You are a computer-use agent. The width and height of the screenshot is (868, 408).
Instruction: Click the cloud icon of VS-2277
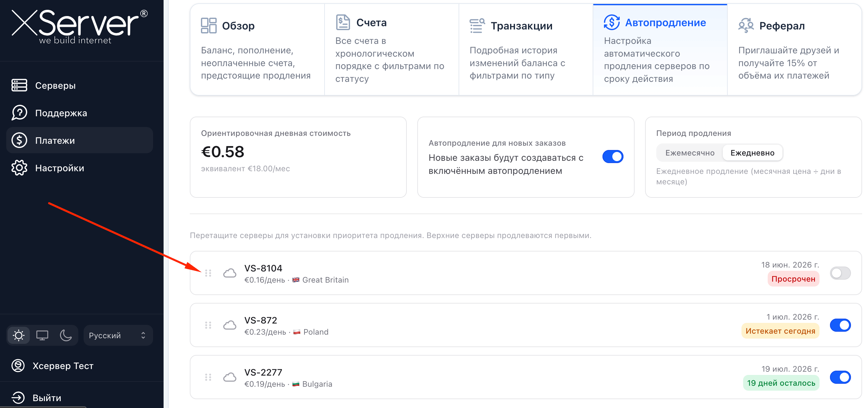point(230,377)
